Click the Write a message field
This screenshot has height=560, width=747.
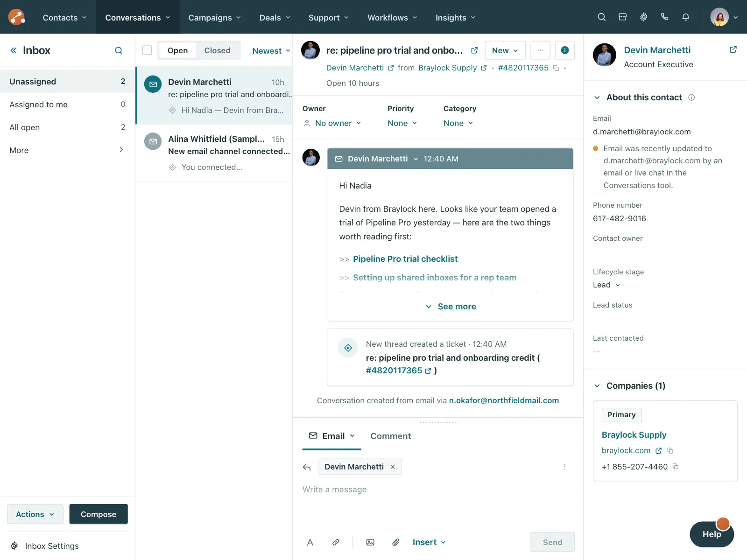[438, 490]
